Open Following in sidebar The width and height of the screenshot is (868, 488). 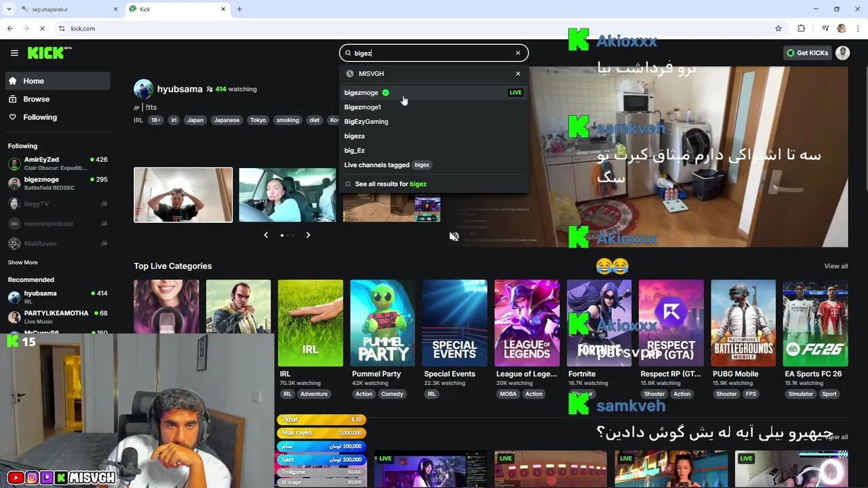click(x=58, y=117)
